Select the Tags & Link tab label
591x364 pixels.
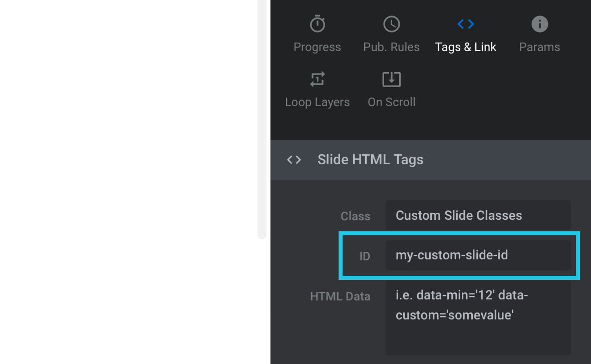click(465, 47)
